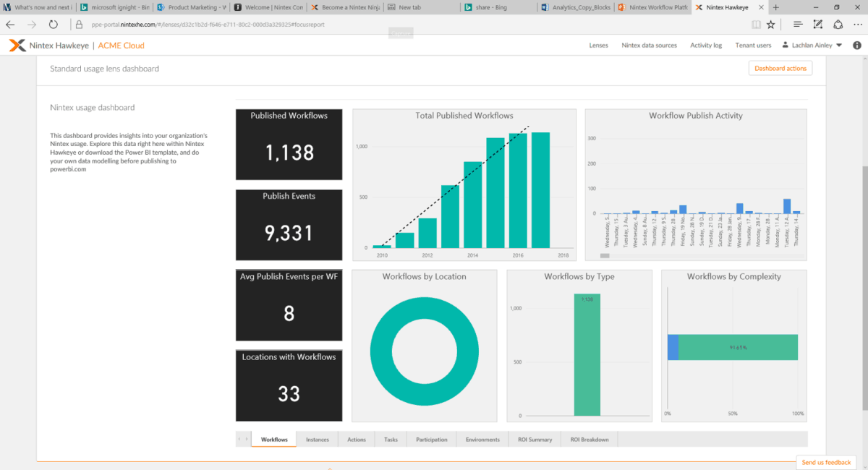868x470 pixels.
Task: Switch to the Instances tab
Action: pyautogui.click(x=317, y=439)
